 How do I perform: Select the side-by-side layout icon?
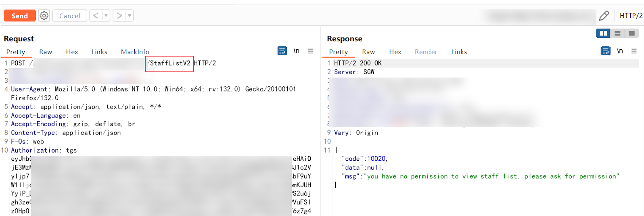603,33
